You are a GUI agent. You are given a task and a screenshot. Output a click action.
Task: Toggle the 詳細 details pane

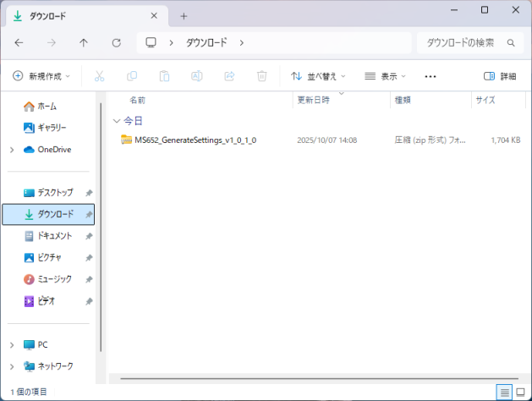tap(499, 76)
